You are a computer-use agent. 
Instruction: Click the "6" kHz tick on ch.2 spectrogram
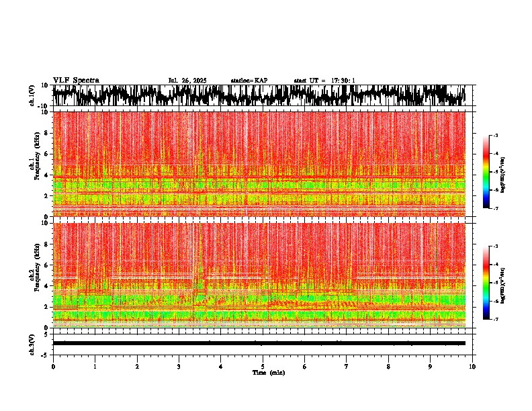point(46,265)
